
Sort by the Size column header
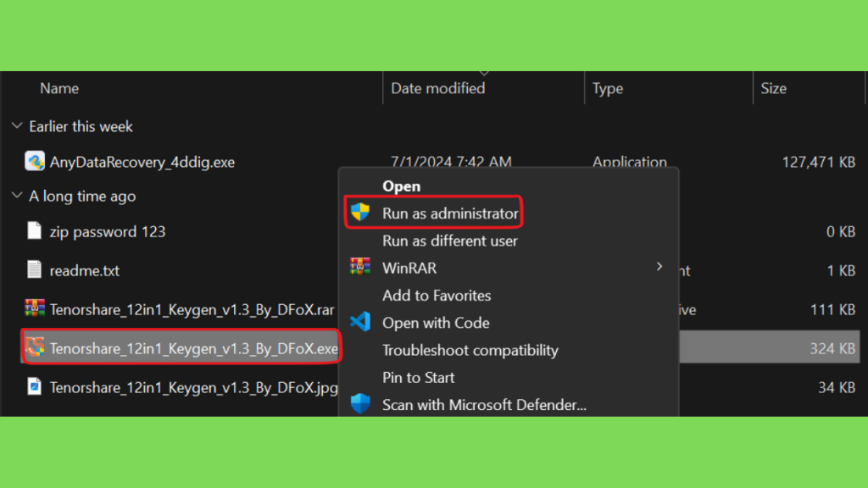click(x=773, y=88)
